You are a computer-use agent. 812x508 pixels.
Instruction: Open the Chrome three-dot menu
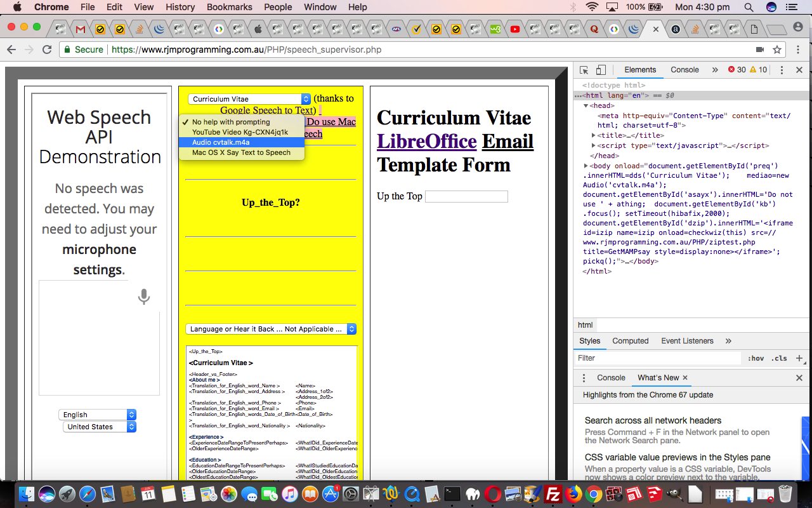click(797, 50)
